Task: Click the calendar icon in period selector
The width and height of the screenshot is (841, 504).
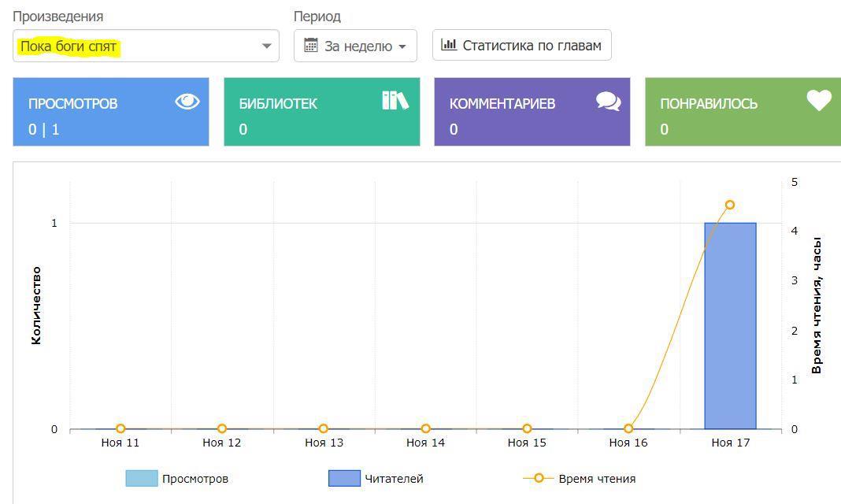Action: 311,46
